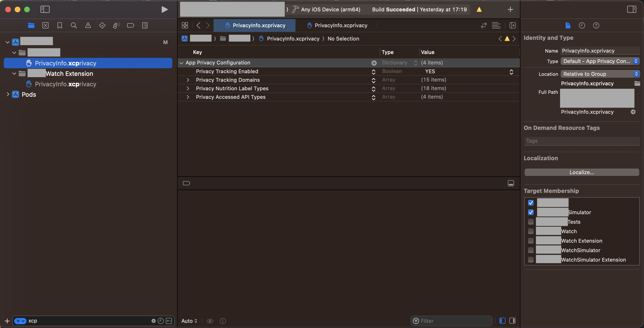Jump to next issue in jump bar
The image size is (644, 328).
coord(514,39)
